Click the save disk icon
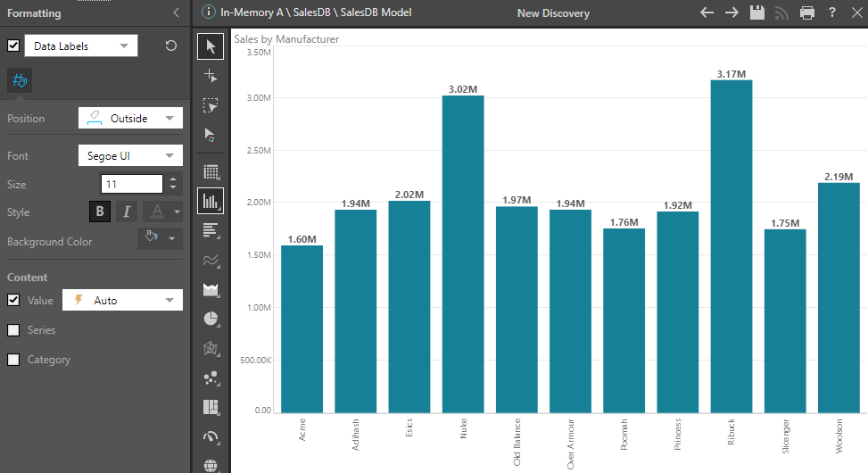 [757, 12]
